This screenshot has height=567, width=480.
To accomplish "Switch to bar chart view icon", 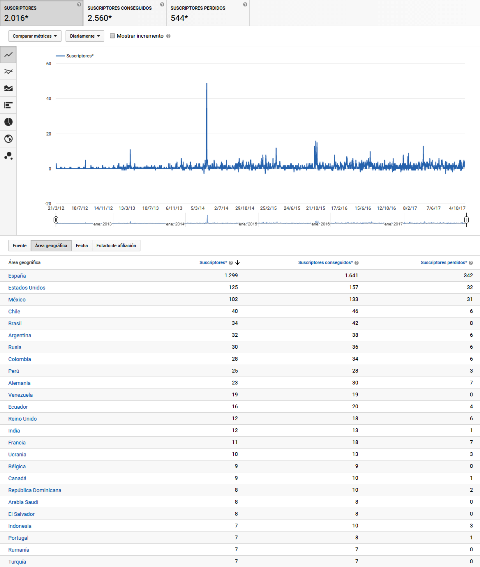I will click(x=8, y=105).
